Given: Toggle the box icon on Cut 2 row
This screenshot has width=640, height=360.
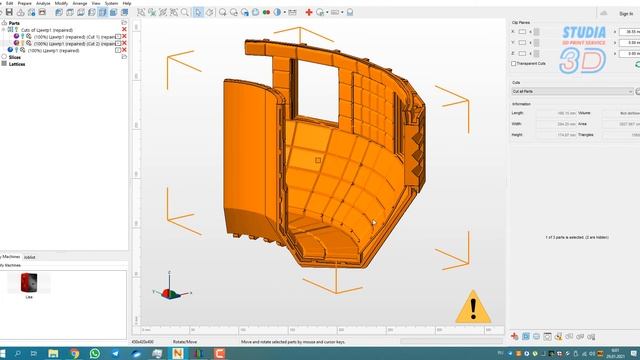Looking at the screenshot, I should [118, 43].
